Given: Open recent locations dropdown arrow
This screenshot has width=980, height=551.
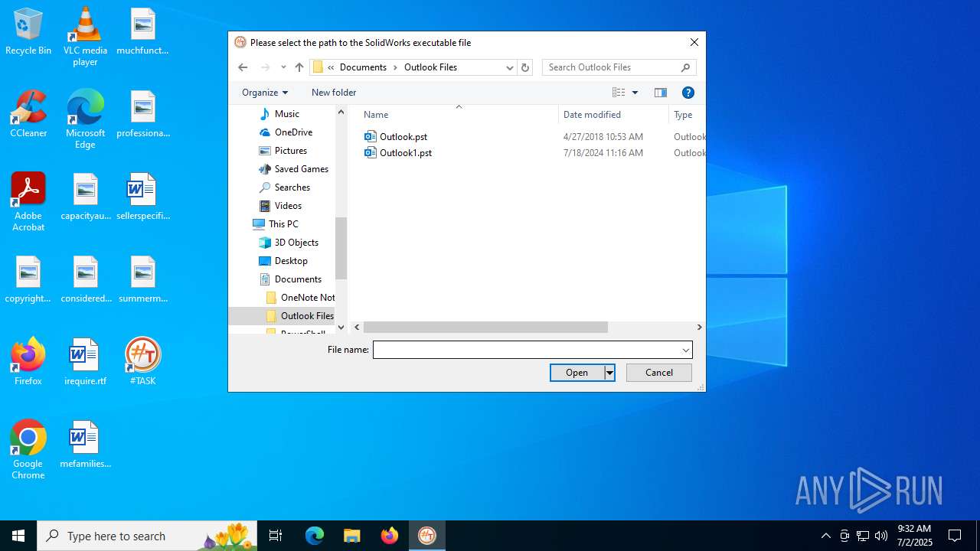Looking at the screenshot, I should tap(283, 67).
